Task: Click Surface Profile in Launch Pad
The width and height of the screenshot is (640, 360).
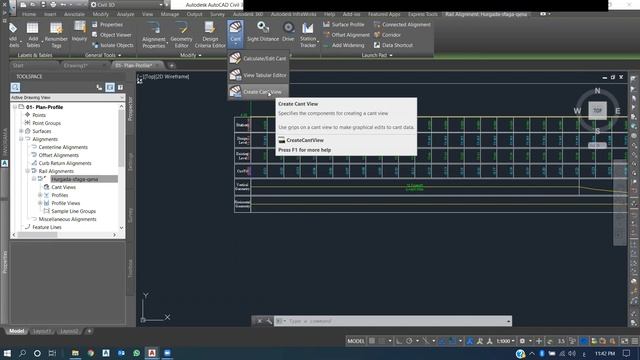Action: (344, 24)
